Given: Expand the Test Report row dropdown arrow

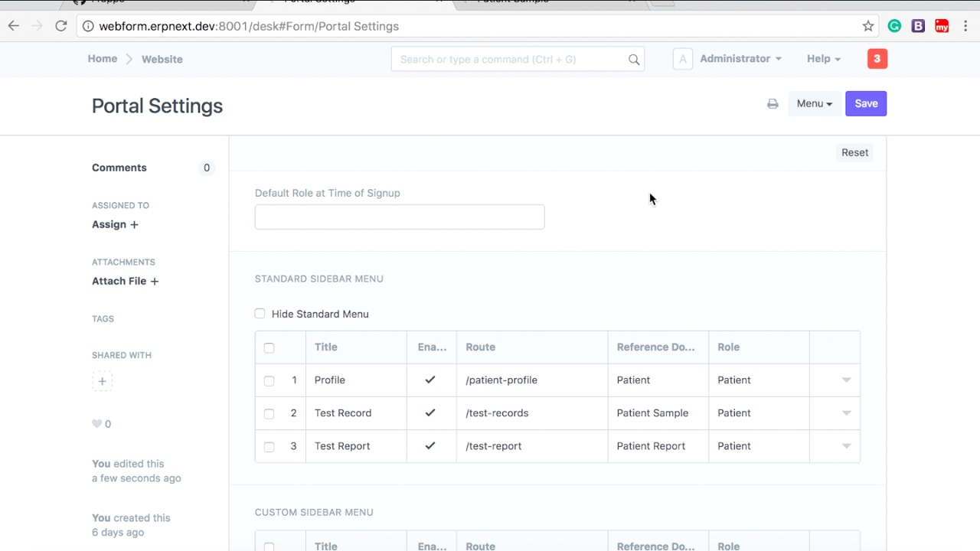Looking at the screenshot, I should 847,446.
